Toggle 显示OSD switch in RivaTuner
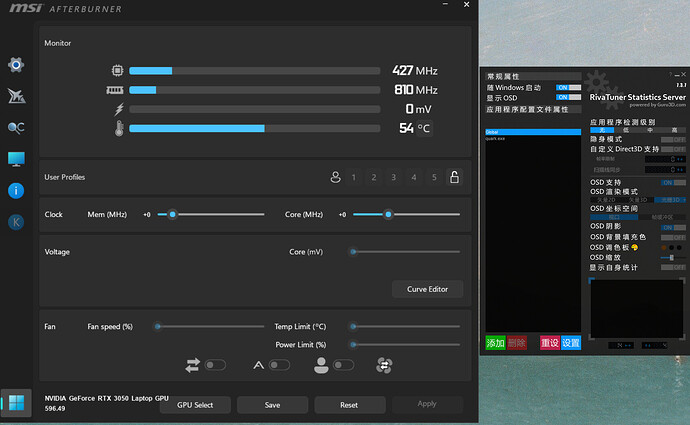The width and height of the screenshot is (690, 425). (569, 97)
